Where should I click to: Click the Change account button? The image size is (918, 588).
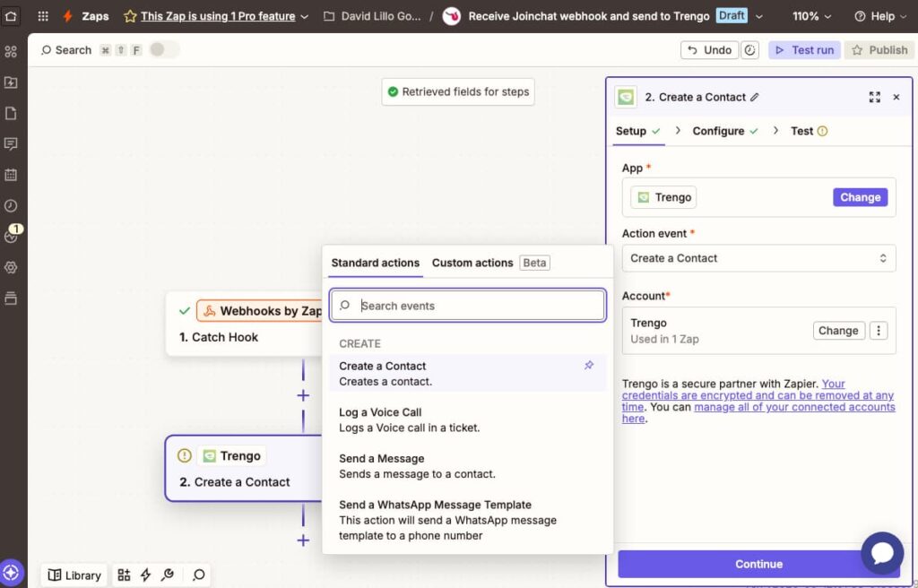[838, 331]
